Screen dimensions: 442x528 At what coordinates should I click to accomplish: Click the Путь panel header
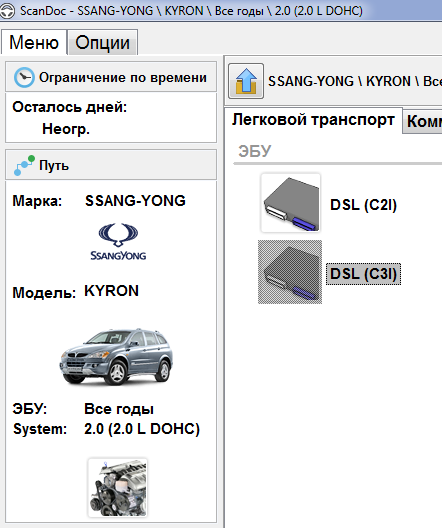pos(111,165)
